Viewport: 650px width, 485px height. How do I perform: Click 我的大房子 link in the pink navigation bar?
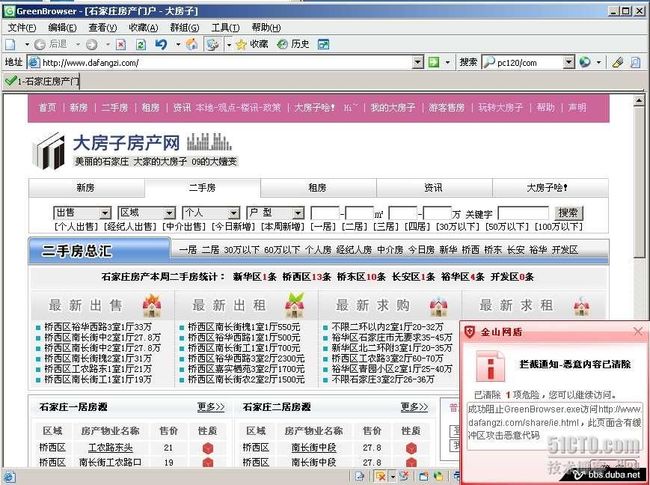tap(393, 108)
